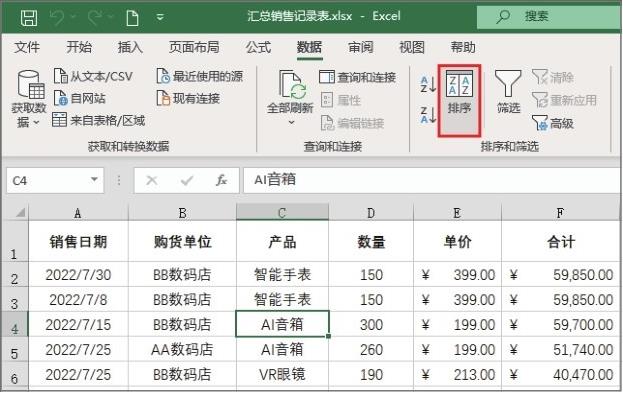623x393 pixels.
Task: Switch to the 视图 tab
Action: click(412, 47)
